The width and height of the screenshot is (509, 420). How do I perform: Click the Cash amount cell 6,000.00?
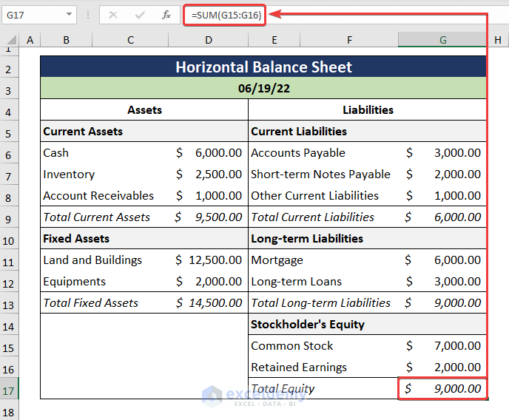pos(209,153)
